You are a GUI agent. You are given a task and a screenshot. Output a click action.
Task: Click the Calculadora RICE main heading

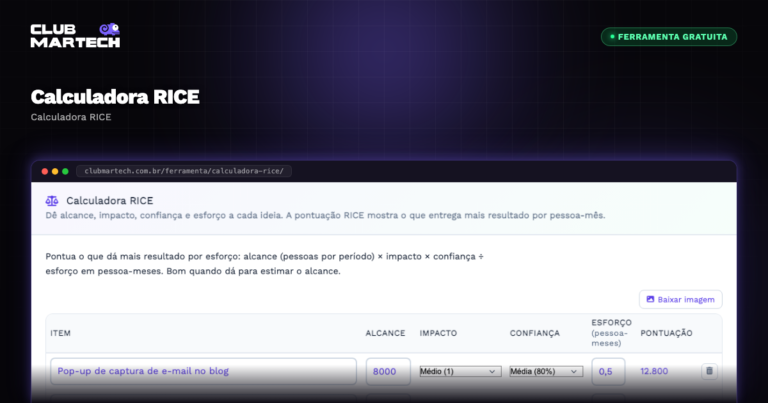point(115,97)
